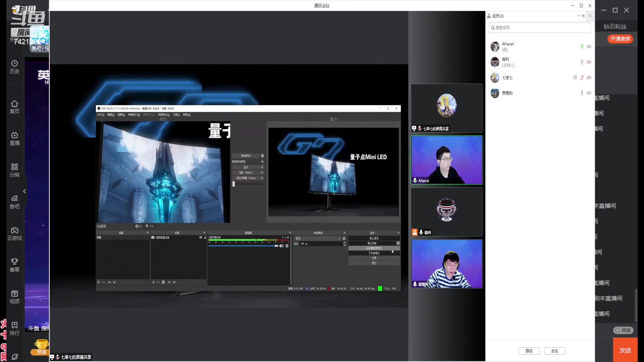Toggle 裁判 microphone in member list
This screenshot has width=644, height=362.
point(582,62)
